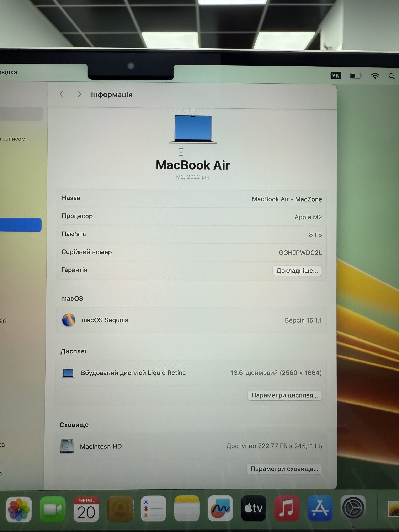
Task: Click the Серійний номер row label
Action: click(87, 252)
